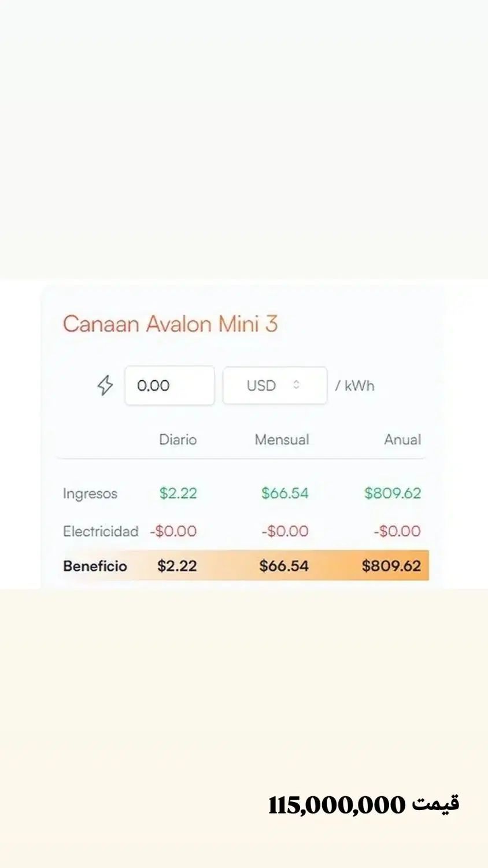Open the USD currency dropdown
This screenshot has width=488, height=868.
275,385
